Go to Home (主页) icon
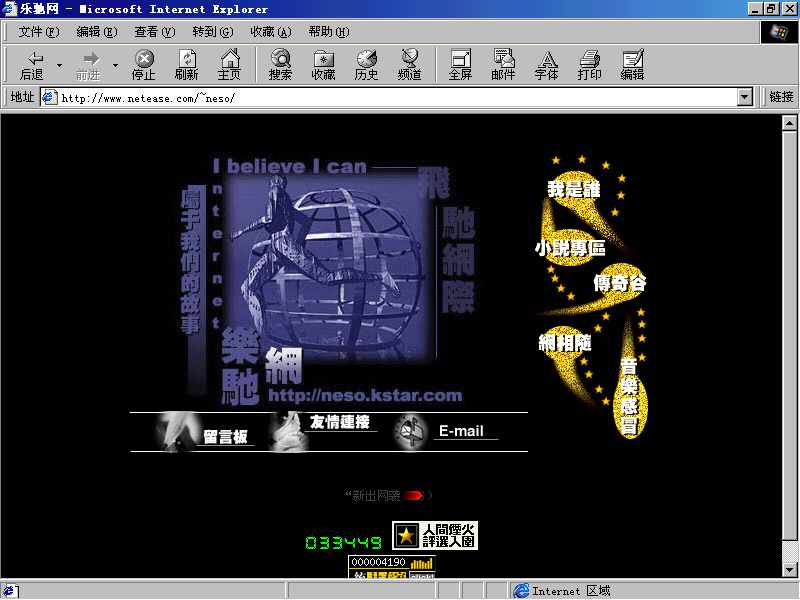This screenshot has height=600, width=800. coord(229,65)
